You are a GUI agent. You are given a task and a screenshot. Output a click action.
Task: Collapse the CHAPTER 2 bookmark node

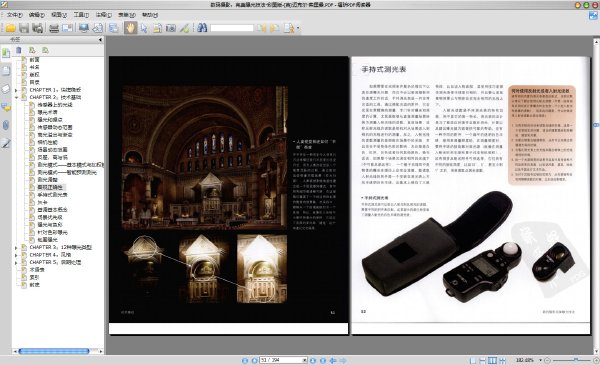[x=16, y=98]
